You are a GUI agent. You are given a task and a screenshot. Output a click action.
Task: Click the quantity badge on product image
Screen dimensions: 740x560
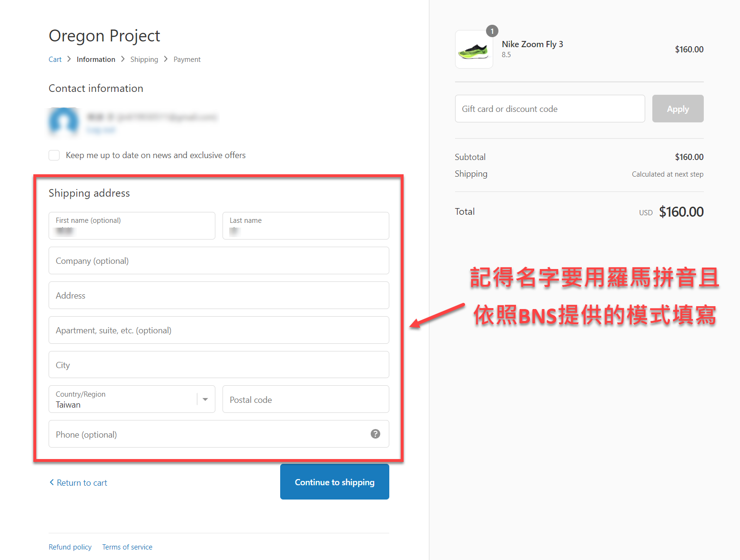click(x=492, y=31)
